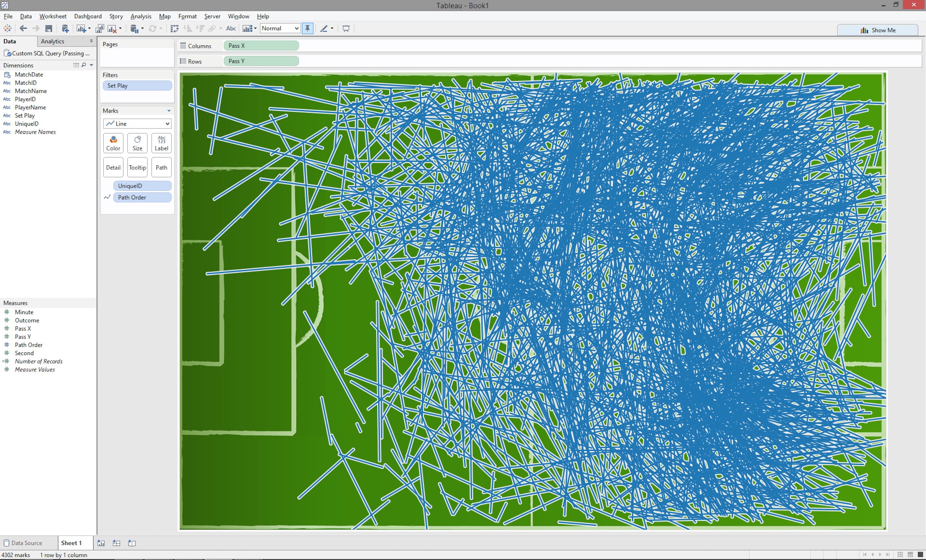The width and height of the screenshot is (926, 560).
Task: Expand the New Worksheet dropdown arrow
Action: [89, 28]
